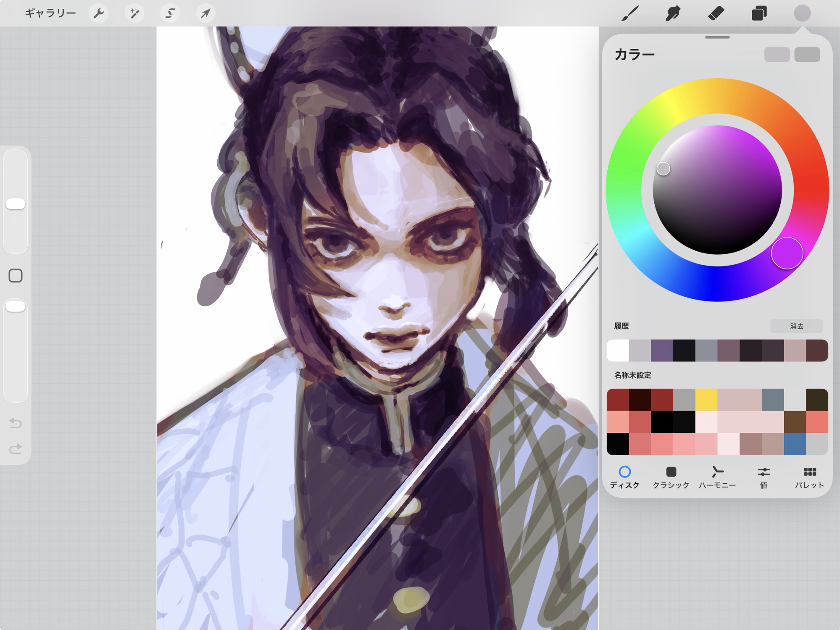Screen dimensions: 840x630
Task: Tap the active color circle in toolbar
Action: [802, 13]
